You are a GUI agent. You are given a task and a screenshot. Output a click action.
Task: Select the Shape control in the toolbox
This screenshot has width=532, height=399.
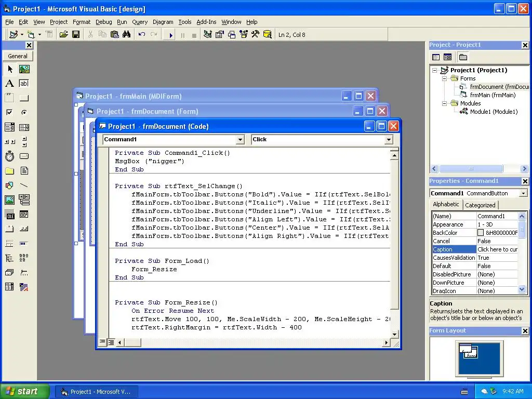pyautogui.click(x=10, y=185)
